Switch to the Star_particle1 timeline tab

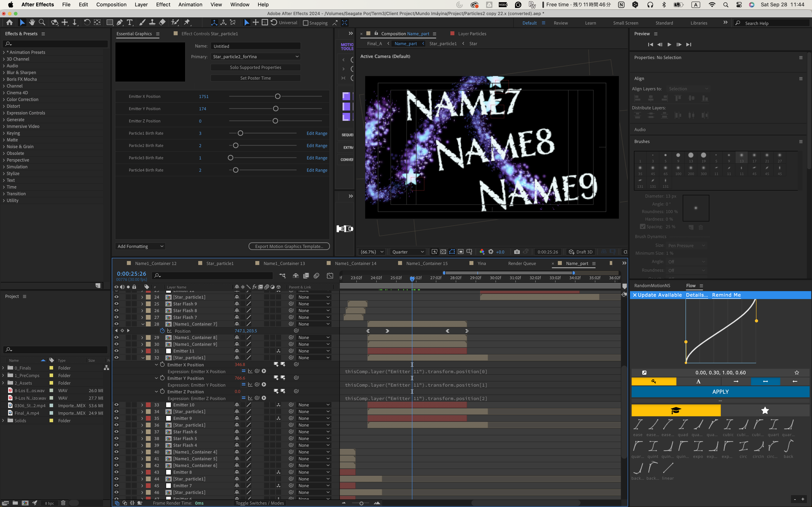[220, 264]
